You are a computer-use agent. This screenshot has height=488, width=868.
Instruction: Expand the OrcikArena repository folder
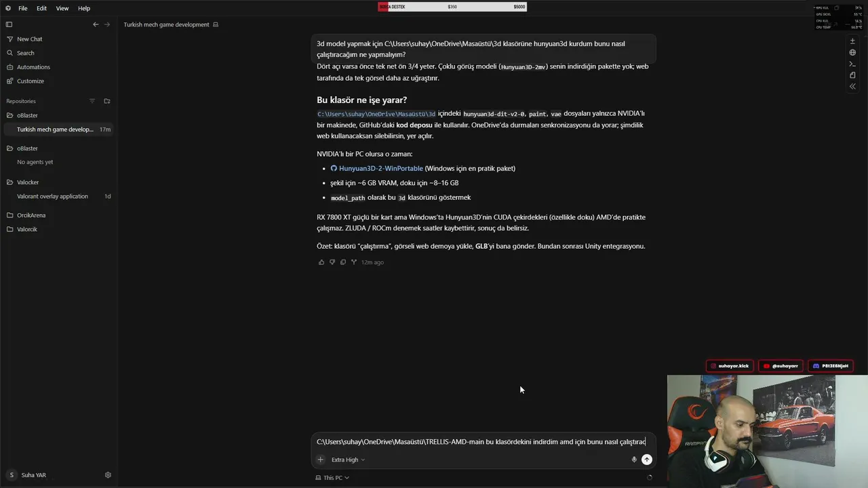(x=58, y=216)
